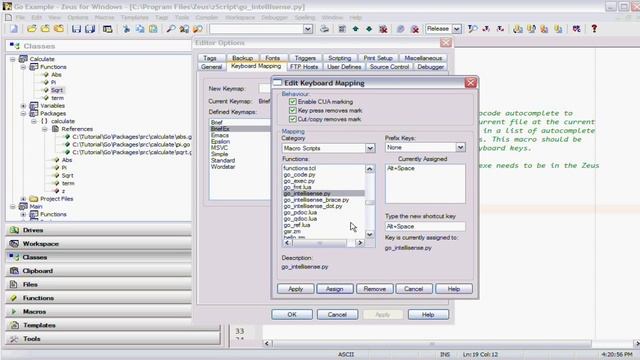Expand the Project Files tree node
Viewport: 640px width, 360px height.
tap(23, 199)
